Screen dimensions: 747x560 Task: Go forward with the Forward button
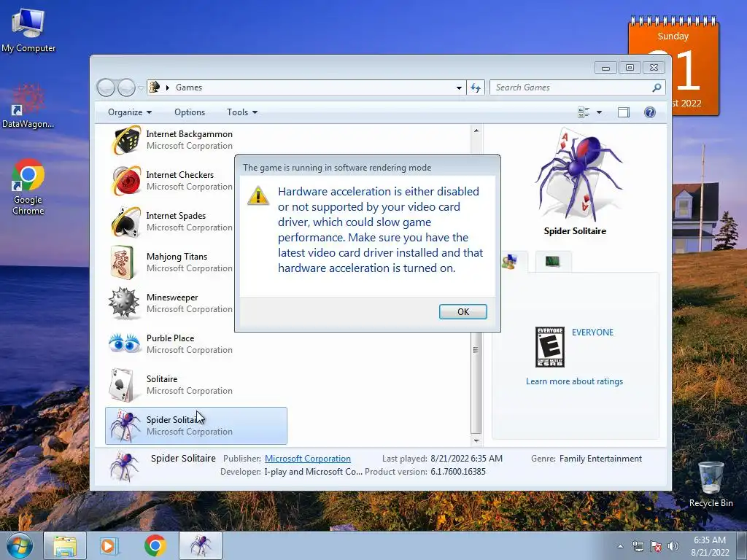pyautogui.click(x=126, y=87)
